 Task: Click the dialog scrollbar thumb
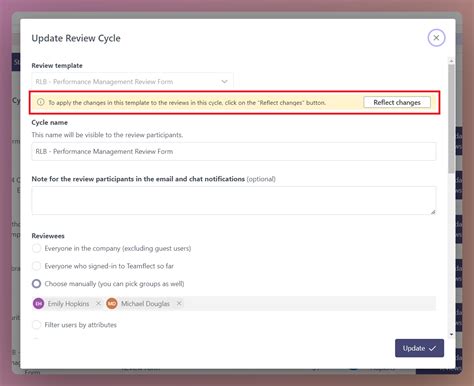point(451,119)
